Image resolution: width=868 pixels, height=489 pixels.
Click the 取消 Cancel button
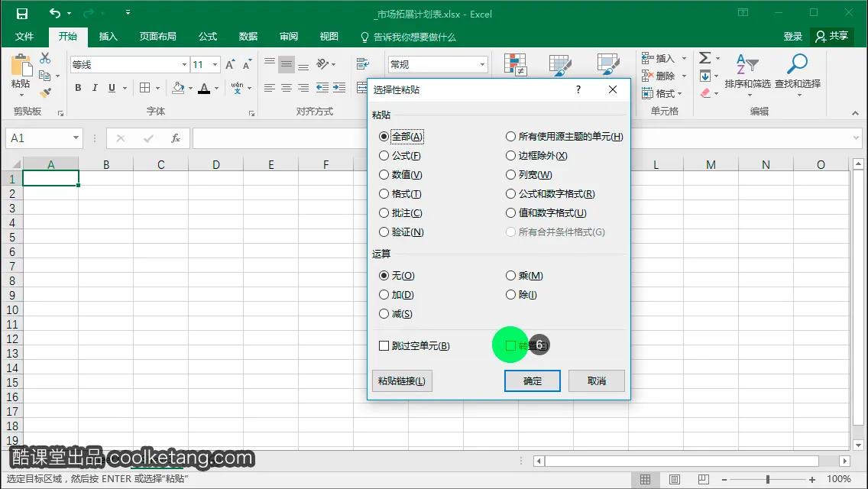[x=597, y=381]
